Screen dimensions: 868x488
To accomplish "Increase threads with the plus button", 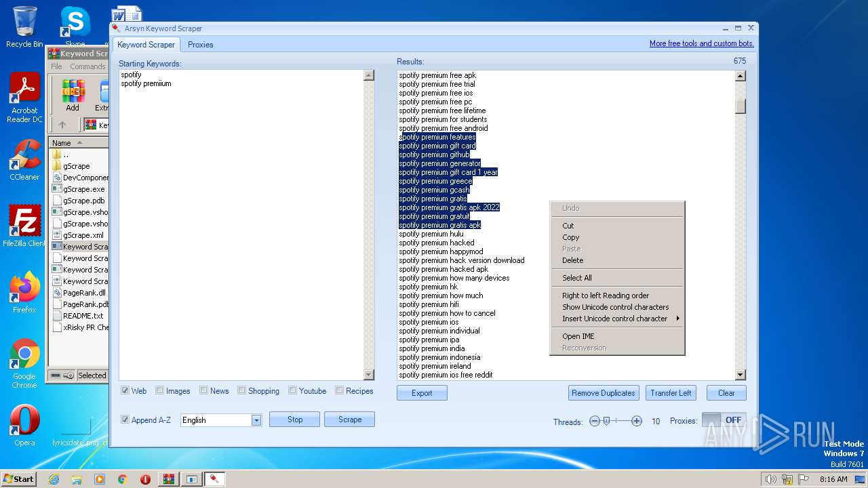I will coord(636,421).
